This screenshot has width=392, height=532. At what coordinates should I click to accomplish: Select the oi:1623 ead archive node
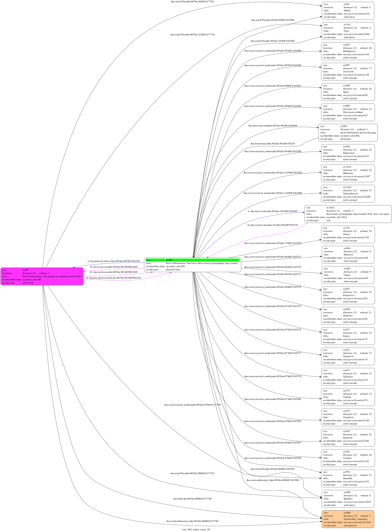(x=348, y=214)
